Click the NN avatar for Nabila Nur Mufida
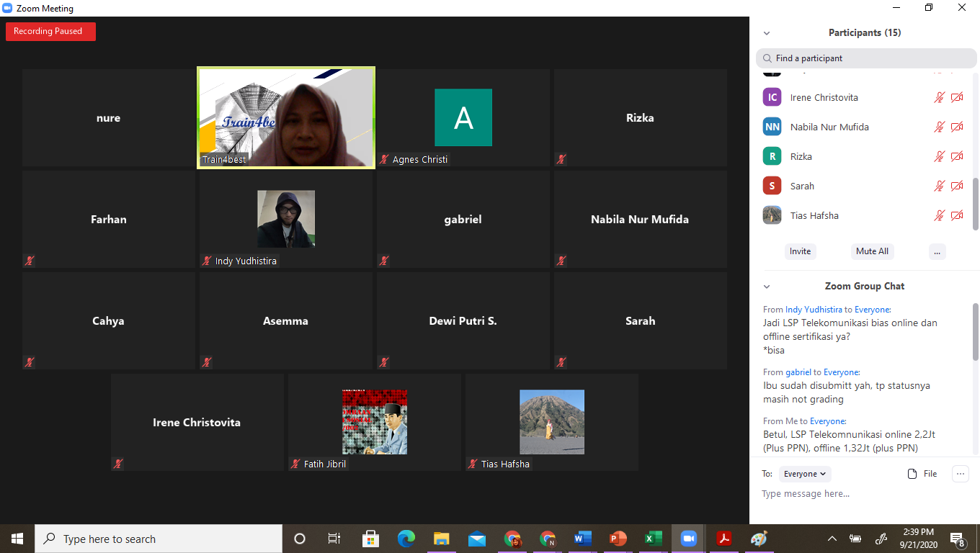 tap(772, 127)
